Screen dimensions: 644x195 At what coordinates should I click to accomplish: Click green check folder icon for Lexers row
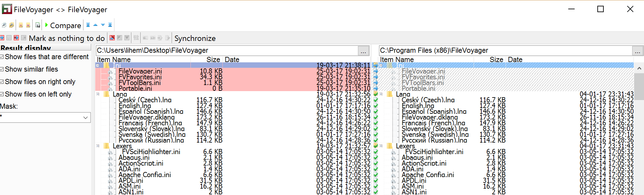pyautogui.click(x=376, y=146)
